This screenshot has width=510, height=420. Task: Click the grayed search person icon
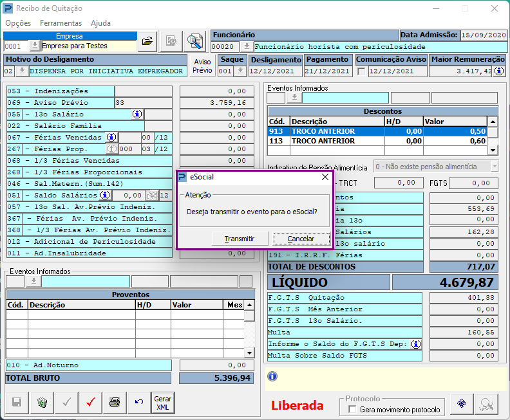[486, 403]
